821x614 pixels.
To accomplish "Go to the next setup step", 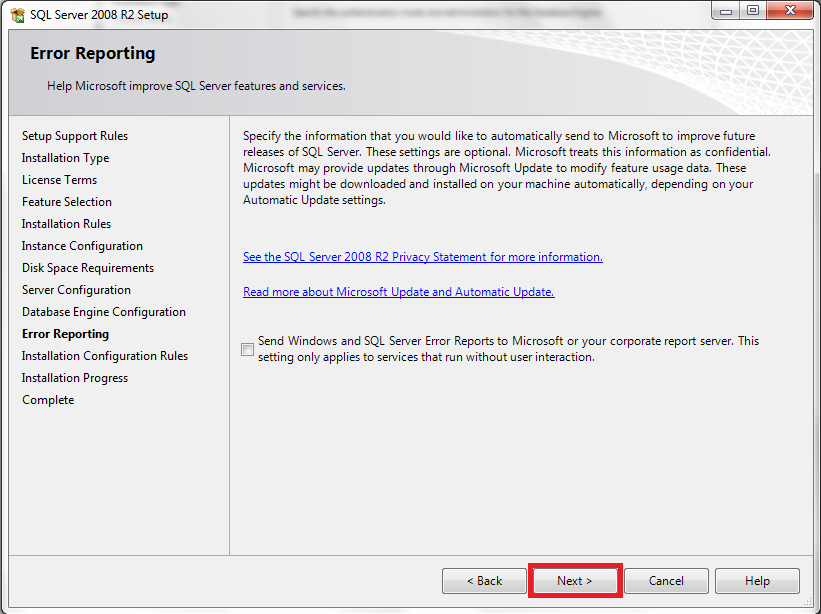I will coord(575,580).
